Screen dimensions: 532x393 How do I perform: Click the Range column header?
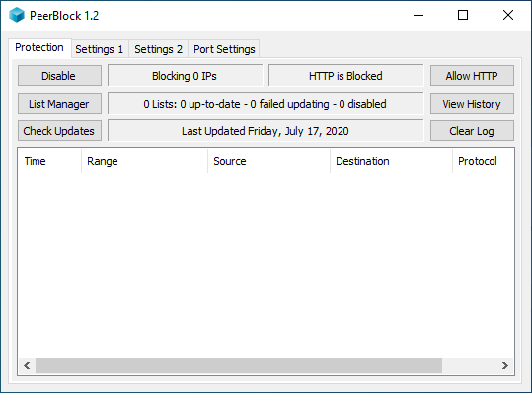[144, 161]
